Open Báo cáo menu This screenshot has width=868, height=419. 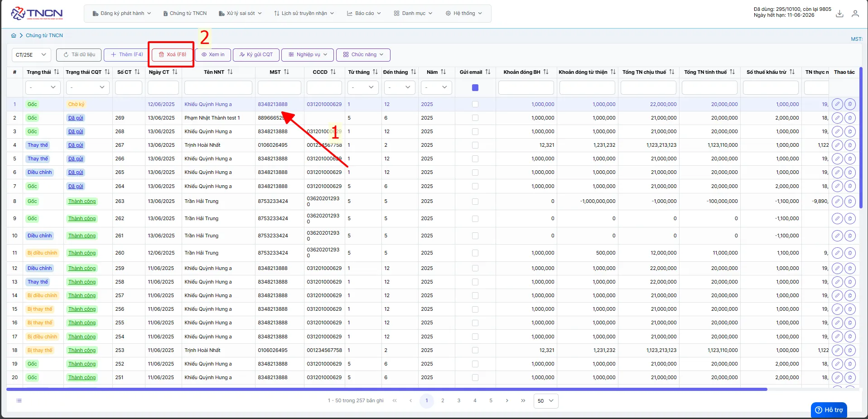(x=364, y=14)
